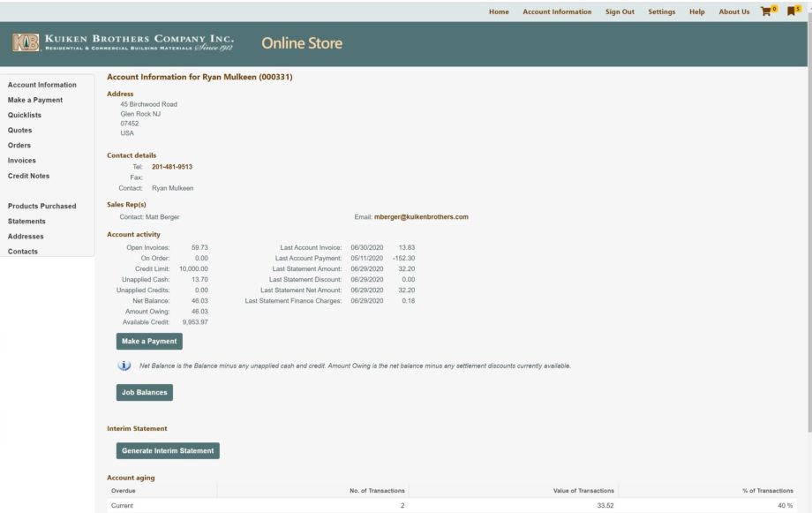The width and height of the screenshot is (812, 513).
Task: Click the Online Store header title
Action: point(302,43)
